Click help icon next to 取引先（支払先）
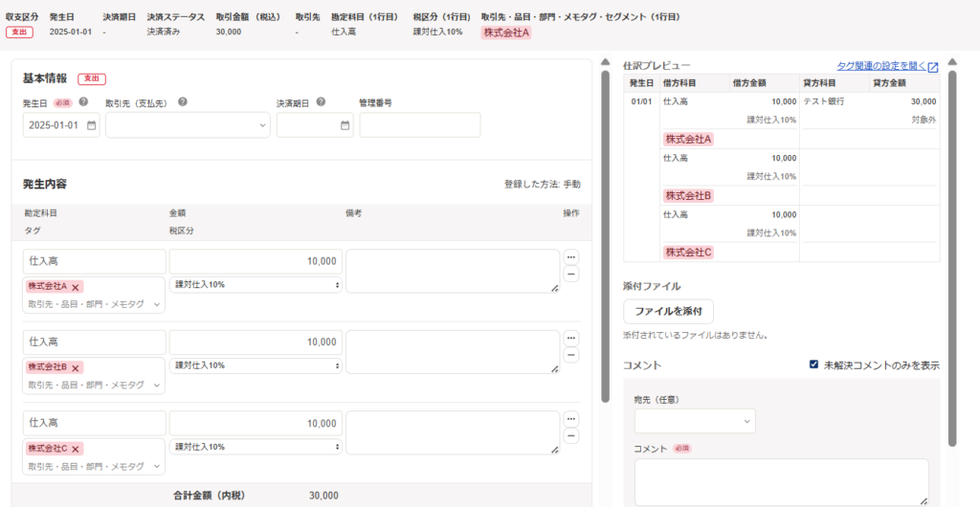This screenshot has height=507, width=980. 182,102
